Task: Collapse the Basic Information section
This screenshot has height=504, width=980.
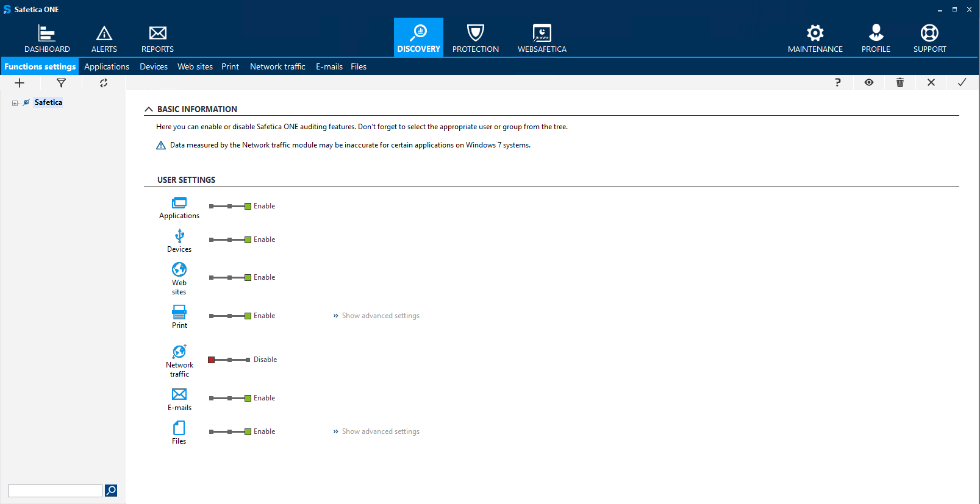Action: point(149,109)
